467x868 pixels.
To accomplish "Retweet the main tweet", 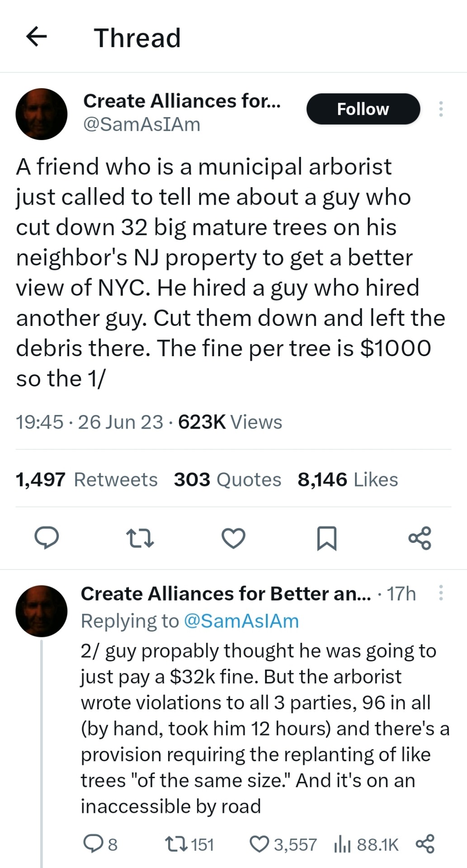I will click(x=140, y=538).
